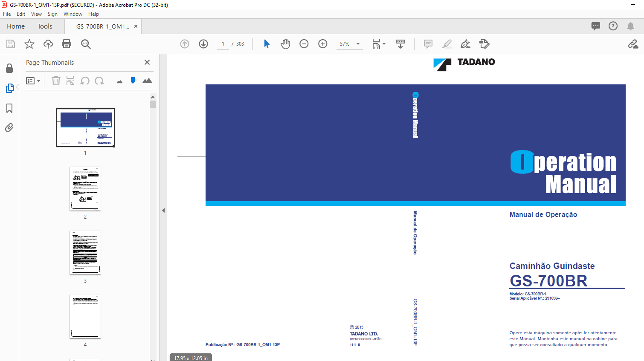Toggle Page Thumbnails sidebar panel
The image size is (644, 361).
(9, 88)
